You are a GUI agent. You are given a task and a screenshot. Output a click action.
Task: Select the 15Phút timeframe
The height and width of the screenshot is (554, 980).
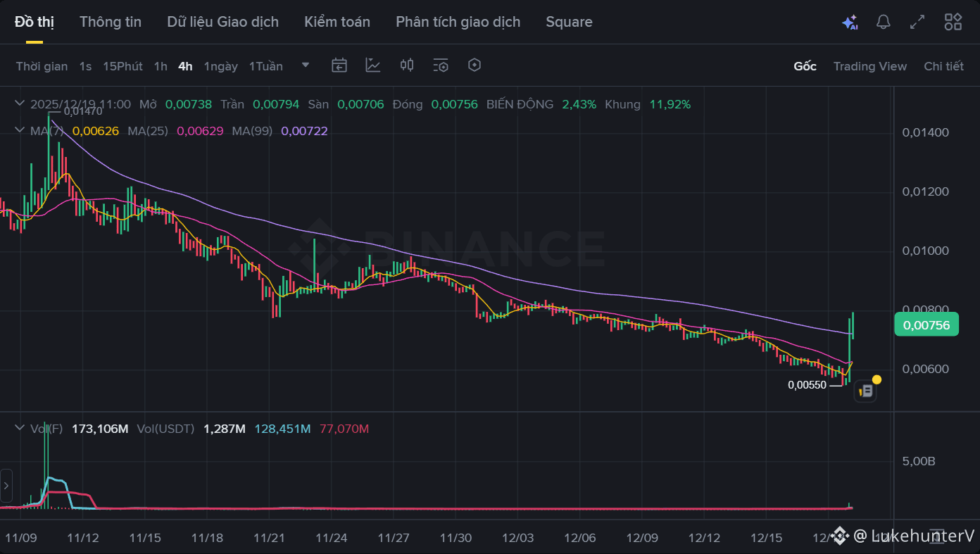[x=122, y=66]
